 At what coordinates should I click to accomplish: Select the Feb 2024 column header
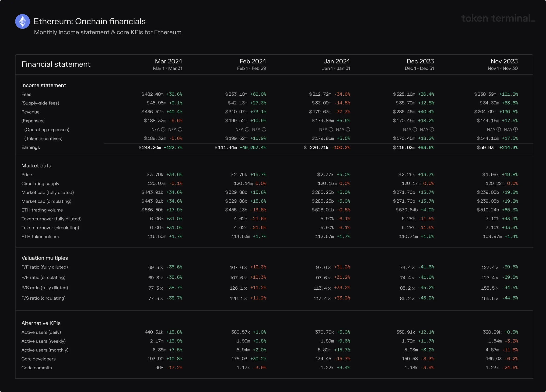[252, 65]
